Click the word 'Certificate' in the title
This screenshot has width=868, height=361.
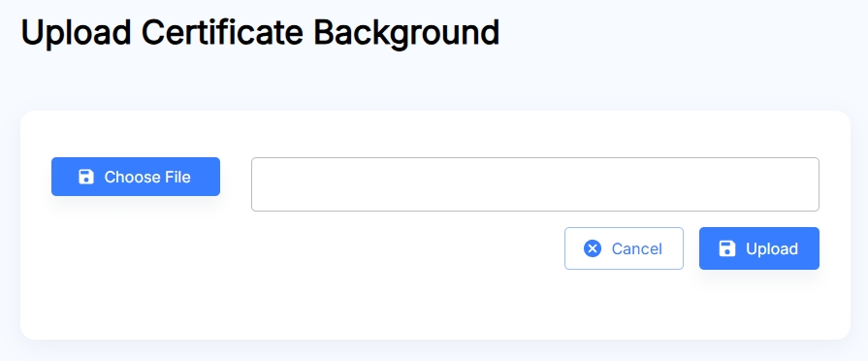click(x=222, y=33)
